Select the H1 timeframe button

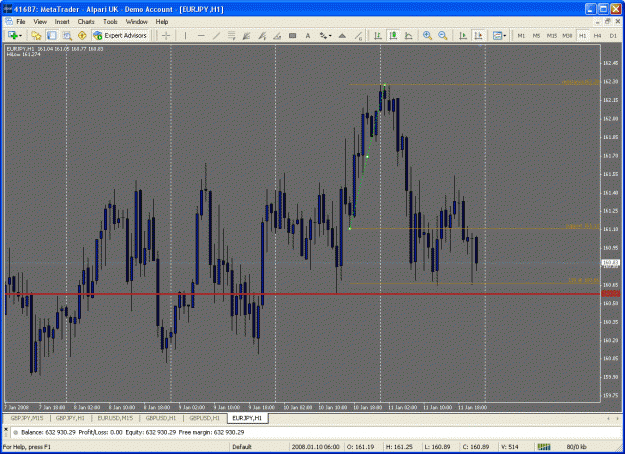(x=582, y=35)
